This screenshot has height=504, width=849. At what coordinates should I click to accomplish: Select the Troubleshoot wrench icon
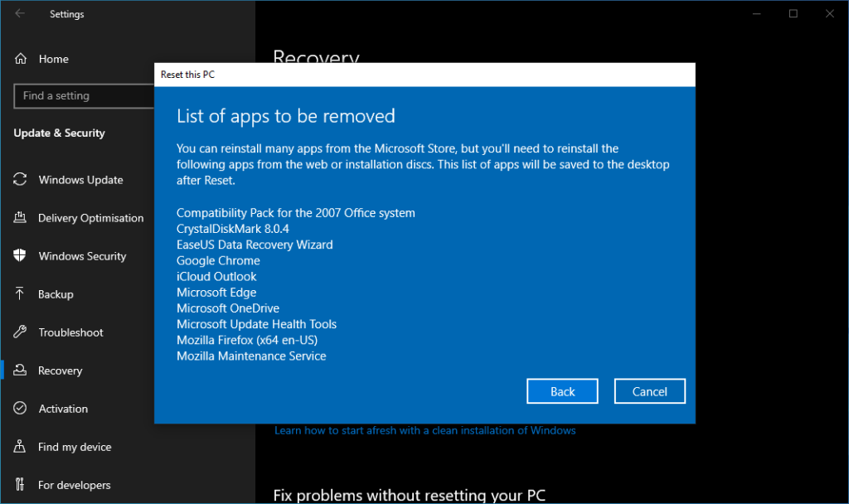(x=21, y=332)
